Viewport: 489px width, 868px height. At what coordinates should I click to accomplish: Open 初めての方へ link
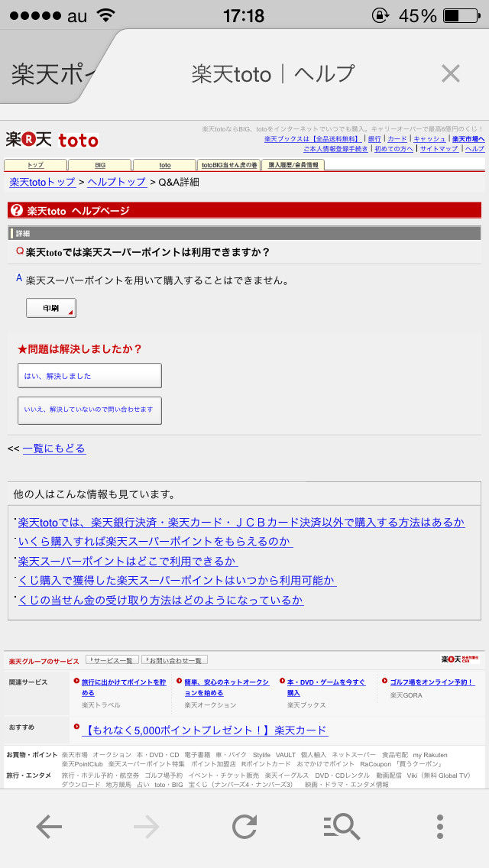point(393,149)
